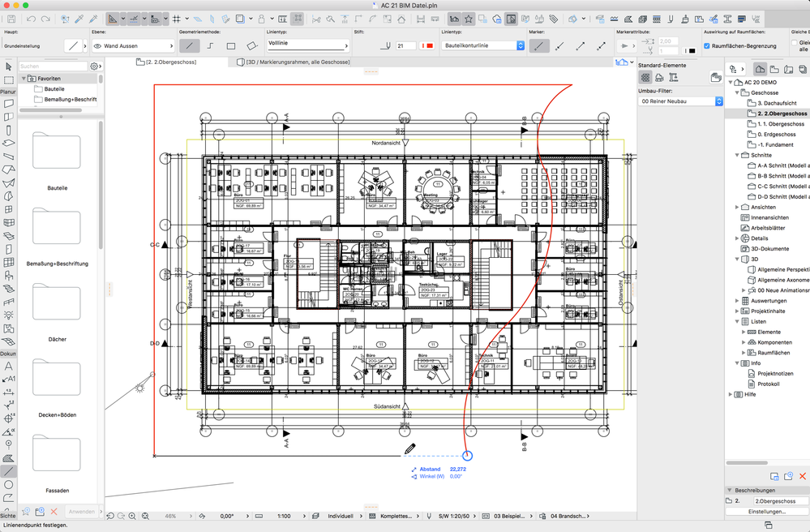Click the 1:100 scale in bottom bar
The width and height of the screenshot is (810, 532).
point(284,516)
